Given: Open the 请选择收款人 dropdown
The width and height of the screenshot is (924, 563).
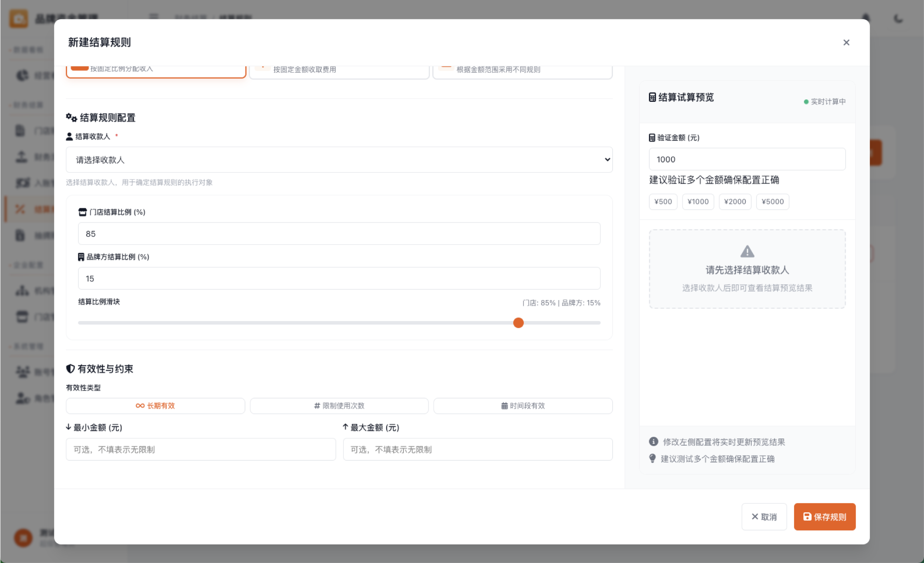Looking at the screenshot, I should pyautogui.click(x=339, y=160).
